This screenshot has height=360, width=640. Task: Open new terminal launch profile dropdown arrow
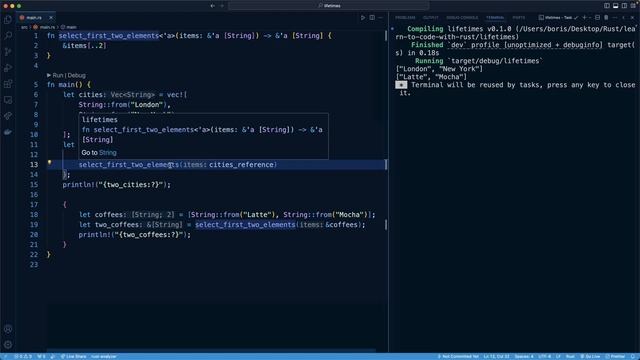click(x=590, y=18)
